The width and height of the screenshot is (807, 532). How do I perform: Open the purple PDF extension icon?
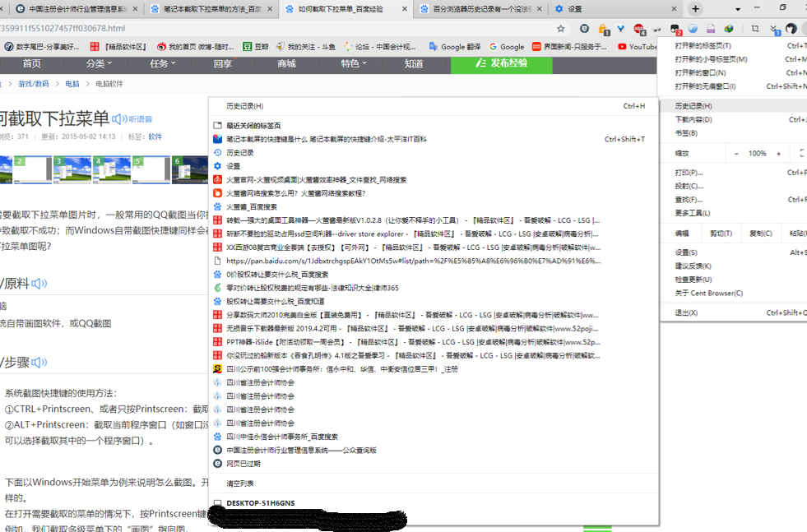pos(711,29)
